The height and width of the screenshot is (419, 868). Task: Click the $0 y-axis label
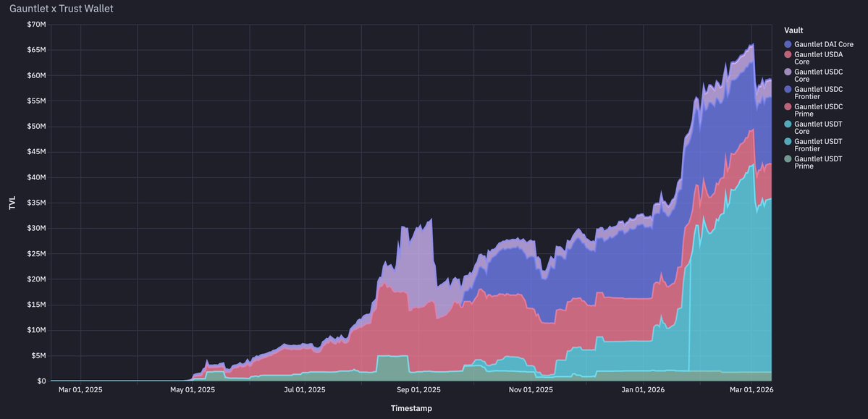41,381
